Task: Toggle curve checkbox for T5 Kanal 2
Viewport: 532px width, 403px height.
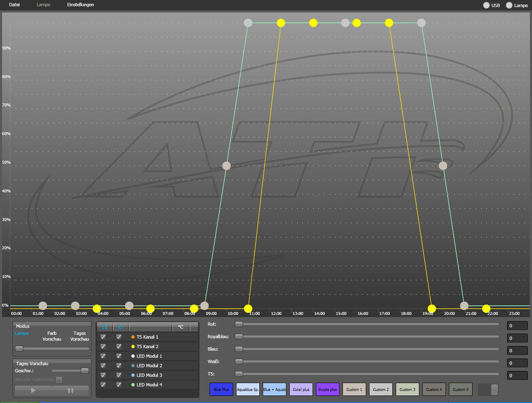Action: [103, 346]
